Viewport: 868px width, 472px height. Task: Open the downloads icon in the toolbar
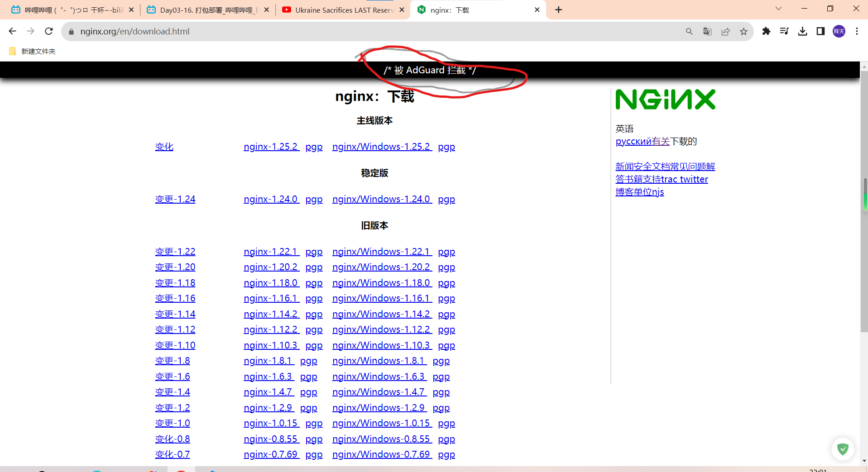[802, 31]
